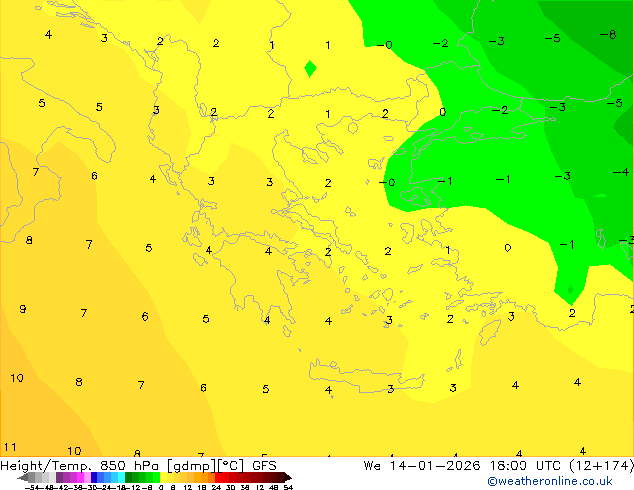Pick the cyan swatch in the temperature legend
Image resolution: width=634 pixels, height=490 pixels.
[122, 477]
